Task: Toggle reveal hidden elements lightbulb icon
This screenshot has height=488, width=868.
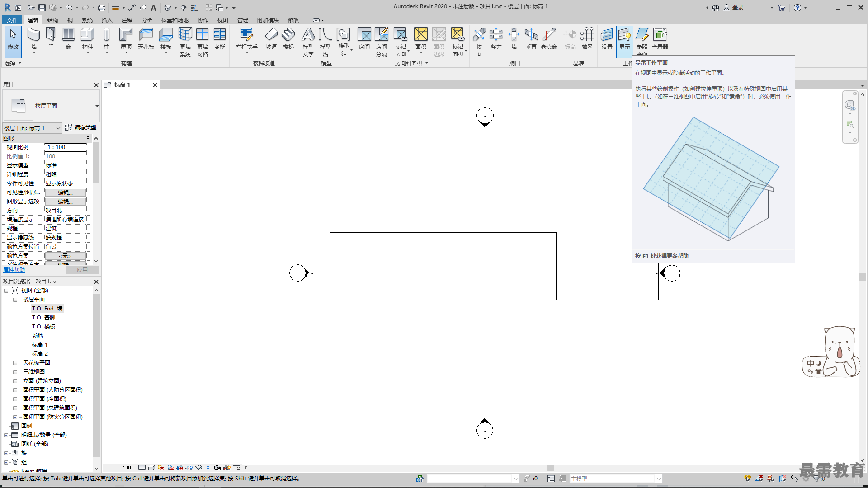Action: 208,468
